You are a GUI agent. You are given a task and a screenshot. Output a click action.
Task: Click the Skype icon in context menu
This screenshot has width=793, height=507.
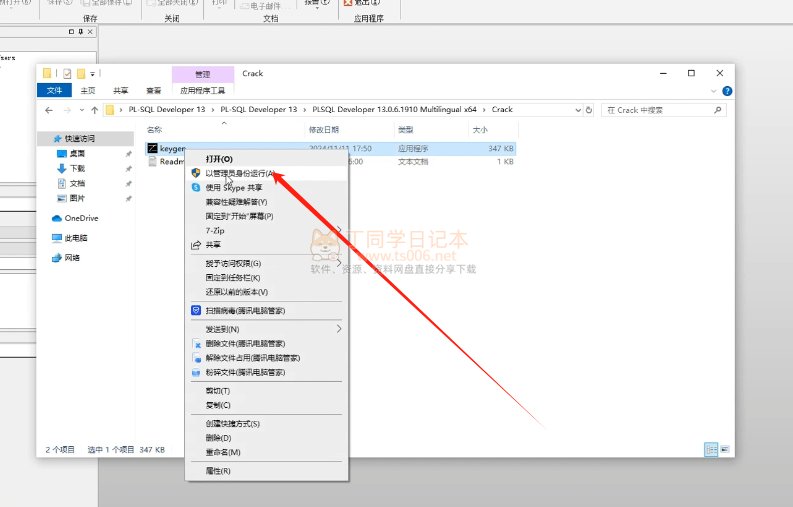(x=196, y=187)
